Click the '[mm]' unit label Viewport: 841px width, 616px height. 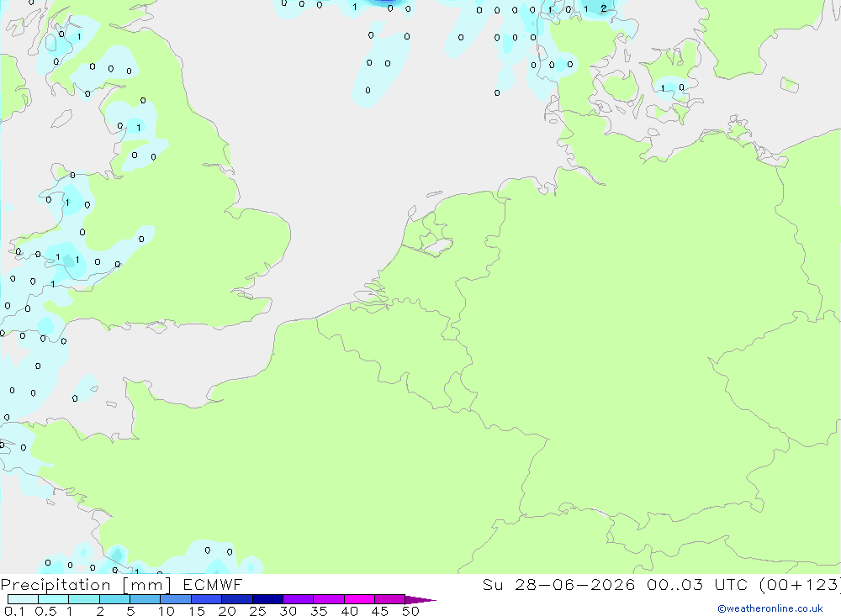pos(146,585)
